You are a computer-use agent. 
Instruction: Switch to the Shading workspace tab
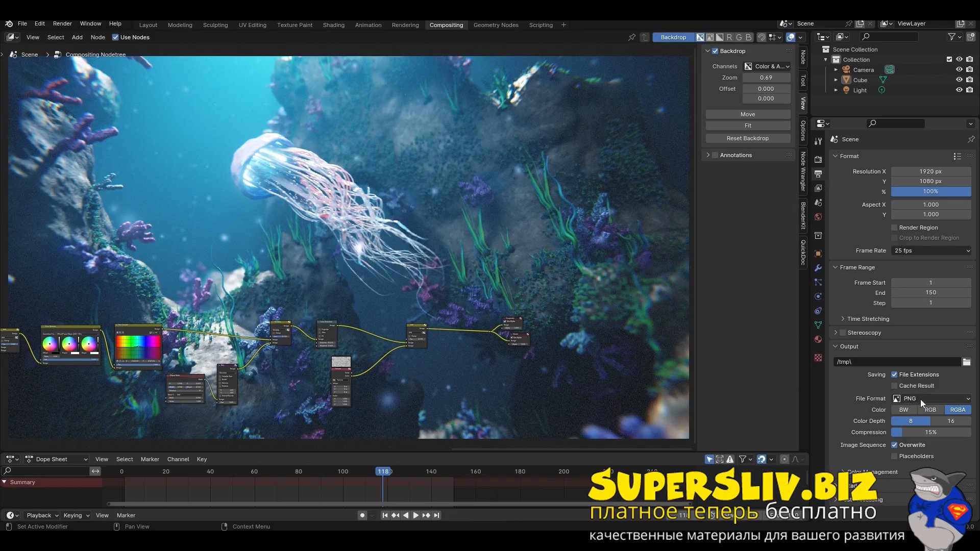click(333, 25)
